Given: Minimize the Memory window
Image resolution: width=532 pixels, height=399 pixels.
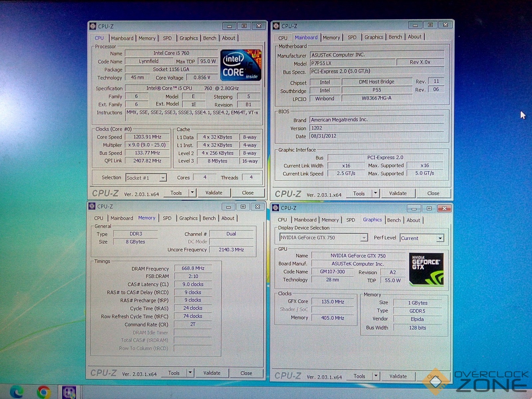Looking at the screenshot, I should (x=228, y=207).
